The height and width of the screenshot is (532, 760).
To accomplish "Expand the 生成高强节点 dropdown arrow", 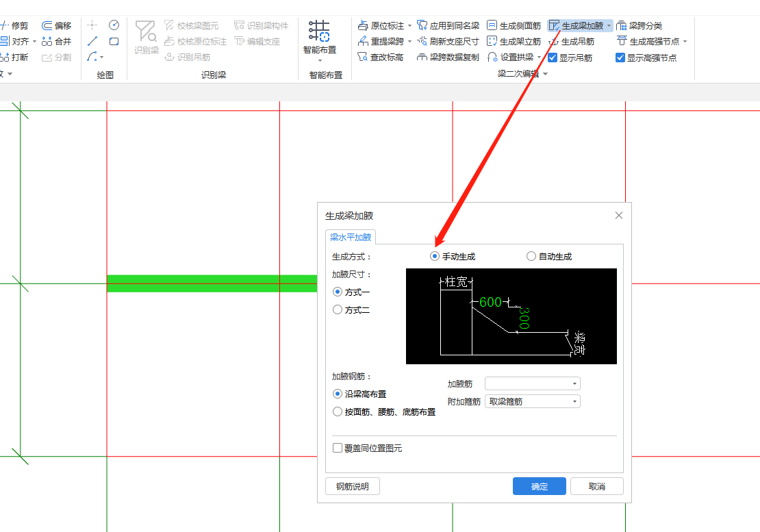I will point(685,42).
